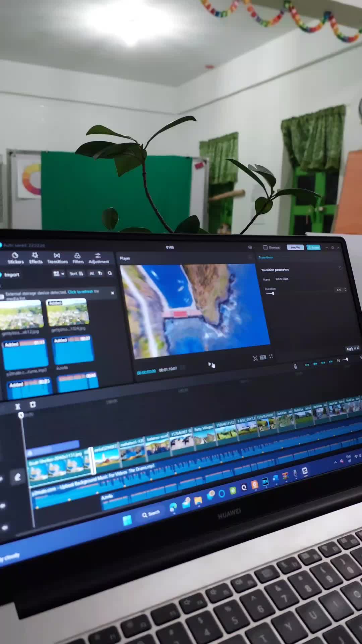Open the media view layout dropdown
Image resolution: width=362 pixels, height=644 pixels.
coord(59,274)
